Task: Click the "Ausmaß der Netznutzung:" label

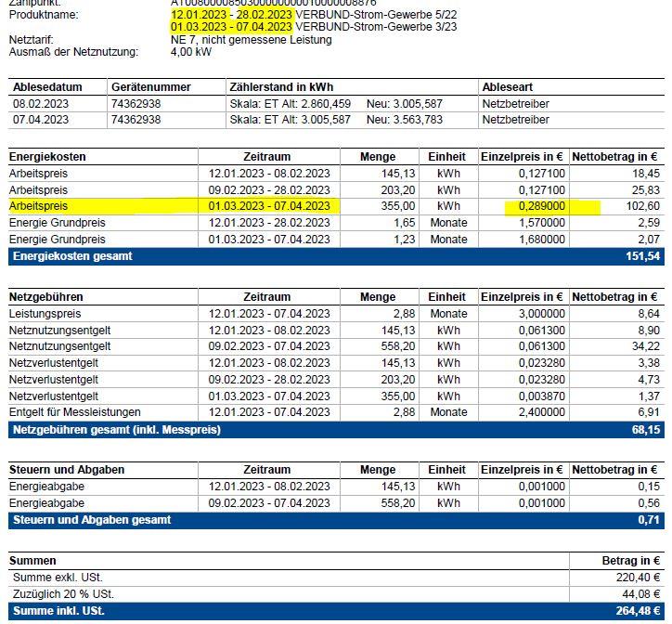Action: pos(73,52)
